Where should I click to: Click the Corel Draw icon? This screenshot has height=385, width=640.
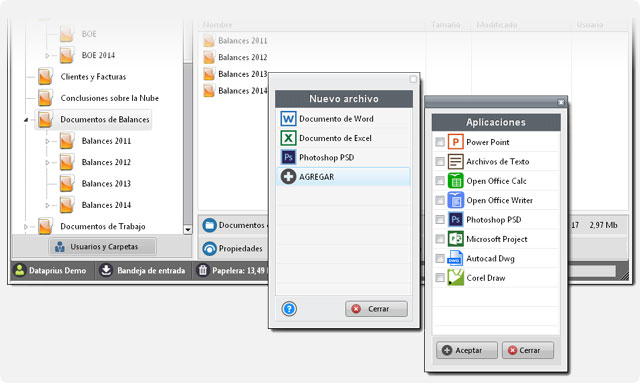pos(456,278)
